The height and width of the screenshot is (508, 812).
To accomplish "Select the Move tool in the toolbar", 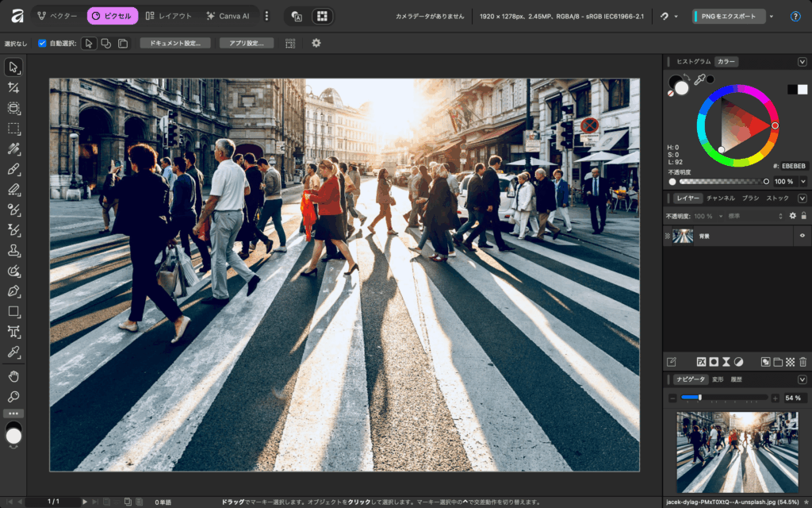I will coord(13,67).
